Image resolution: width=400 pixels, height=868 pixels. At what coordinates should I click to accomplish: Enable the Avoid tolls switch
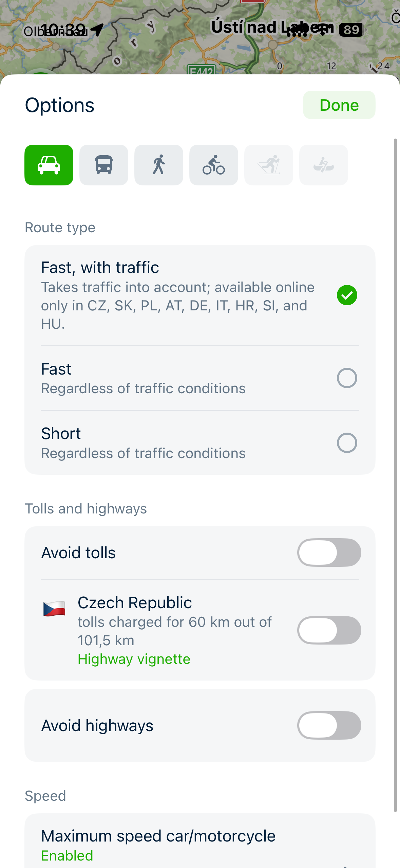[329, 553]
